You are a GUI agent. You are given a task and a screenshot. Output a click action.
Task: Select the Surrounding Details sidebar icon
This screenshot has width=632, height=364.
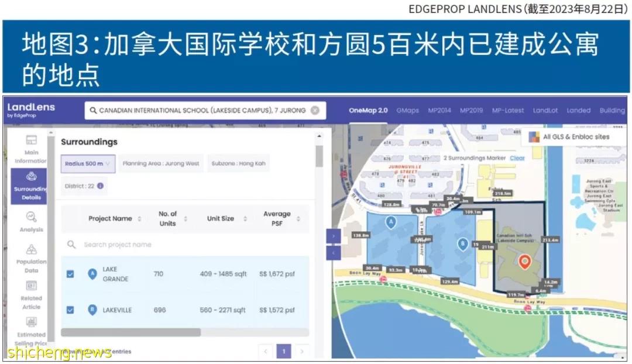click(31, 176)
